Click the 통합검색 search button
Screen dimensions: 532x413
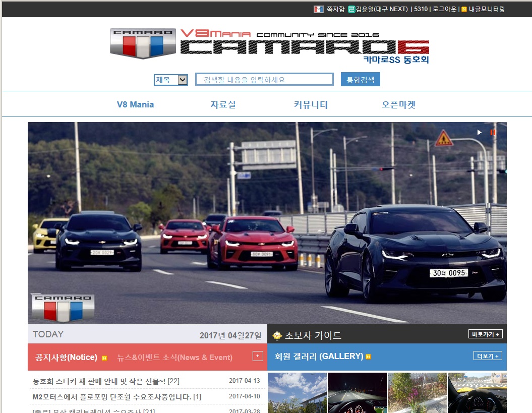361,79
